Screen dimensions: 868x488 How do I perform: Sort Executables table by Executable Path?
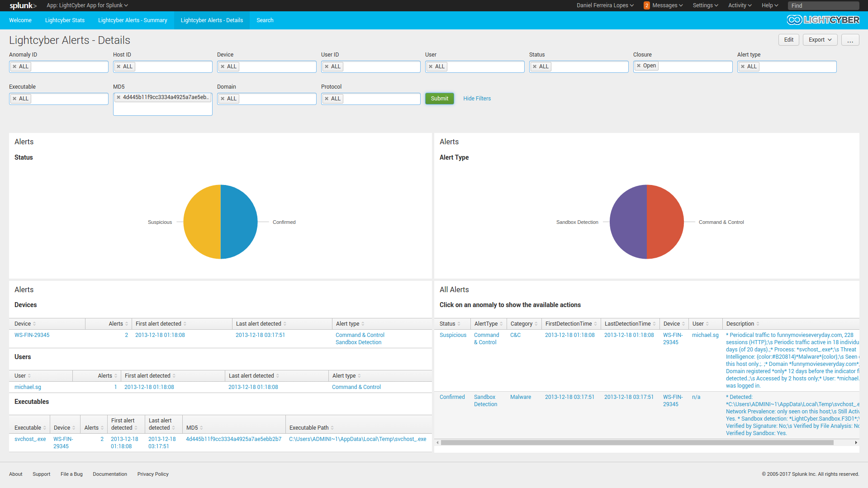312,428
